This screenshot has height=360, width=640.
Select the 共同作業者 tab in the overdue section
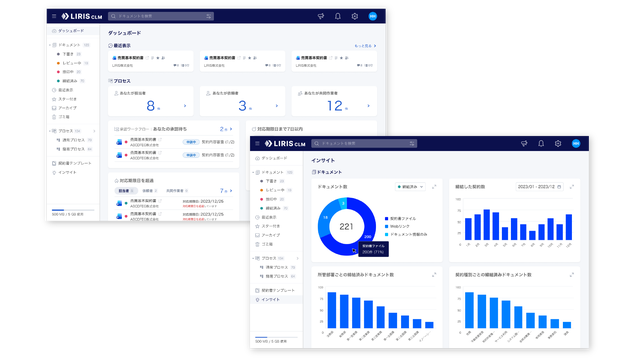(x=177, y=191)
